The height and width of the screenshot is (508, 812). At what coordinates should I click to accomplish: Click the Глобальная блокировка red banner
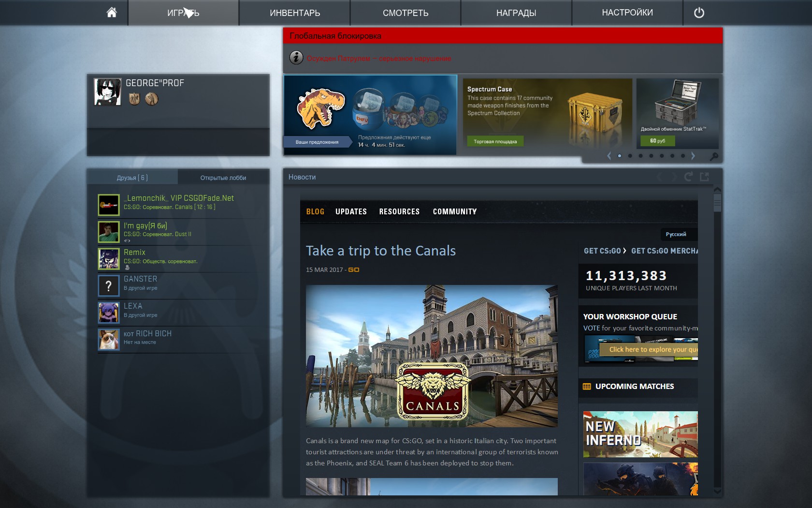(503, 36)
